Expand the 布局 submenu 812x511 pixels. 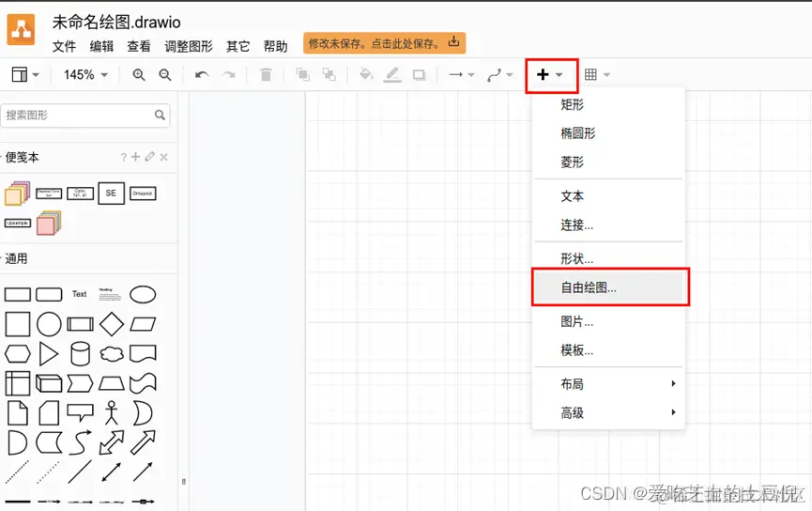coord(608,384)
